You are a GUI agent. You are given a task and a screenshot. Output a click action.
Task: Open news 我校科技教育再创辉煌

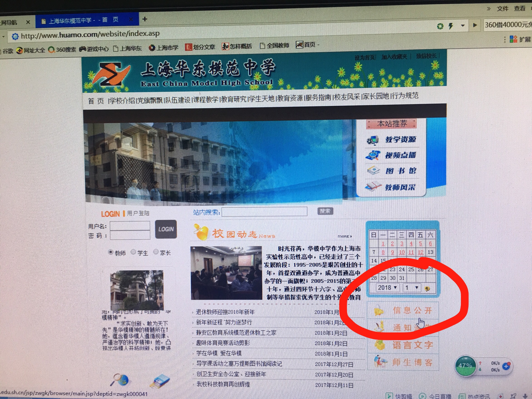tap(223, 384)
